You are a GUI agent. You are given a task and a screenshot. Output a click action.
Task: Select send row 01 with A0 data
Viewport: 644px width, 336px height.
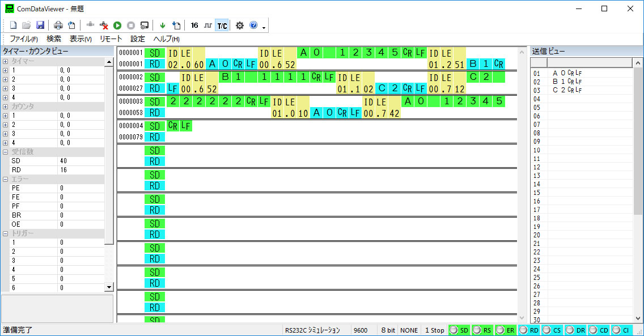[567, 73]
